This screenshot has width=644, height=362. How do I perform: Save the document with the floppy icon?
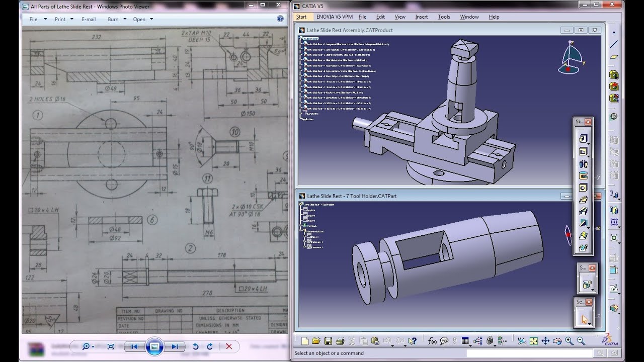tap(328, 341)
